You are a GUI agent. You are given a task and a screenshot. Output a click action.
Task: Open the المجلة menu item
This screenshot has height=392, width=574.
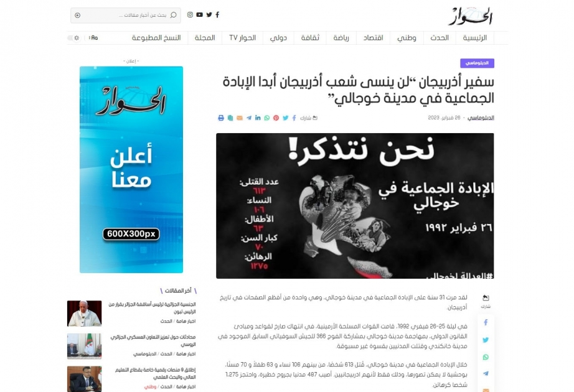click(205, 38)
